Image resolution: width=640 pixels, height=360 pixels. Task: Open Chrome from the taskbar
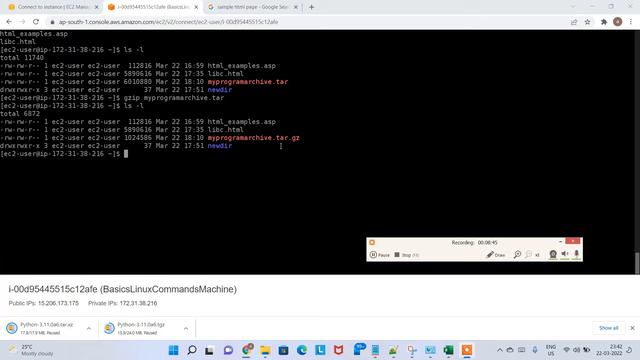tap(247, 350)
